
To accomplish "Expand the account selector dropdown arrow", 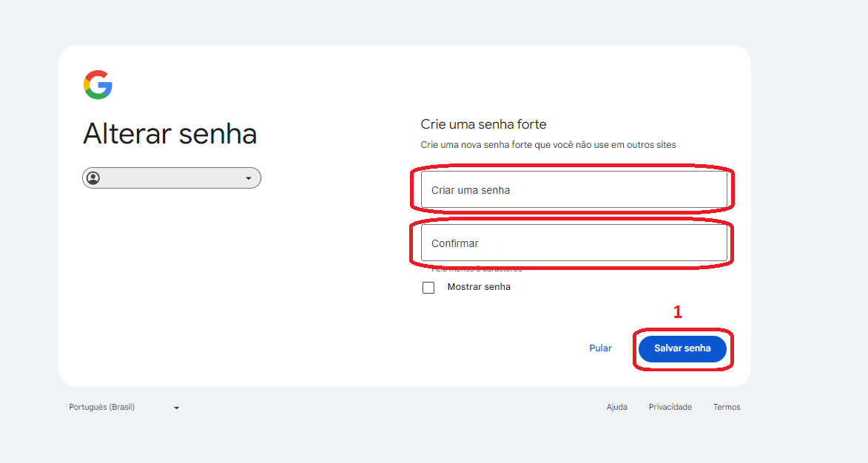I will click(x=249, y=178).
